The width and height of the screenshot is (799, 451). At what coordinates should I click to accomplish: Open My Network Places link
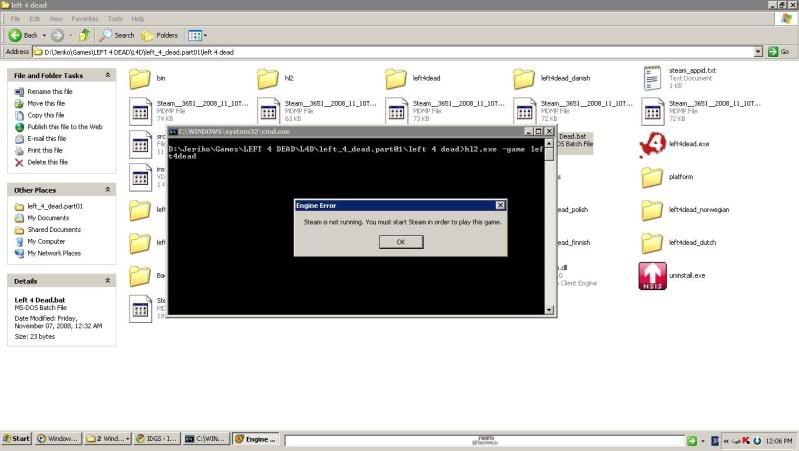pos(54,253)
